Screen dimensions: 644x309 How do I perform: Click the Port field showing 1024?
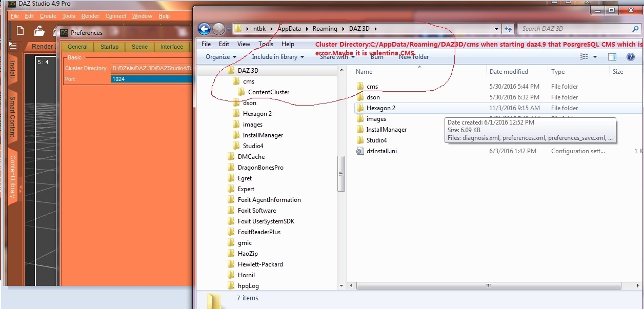[152, 79]
